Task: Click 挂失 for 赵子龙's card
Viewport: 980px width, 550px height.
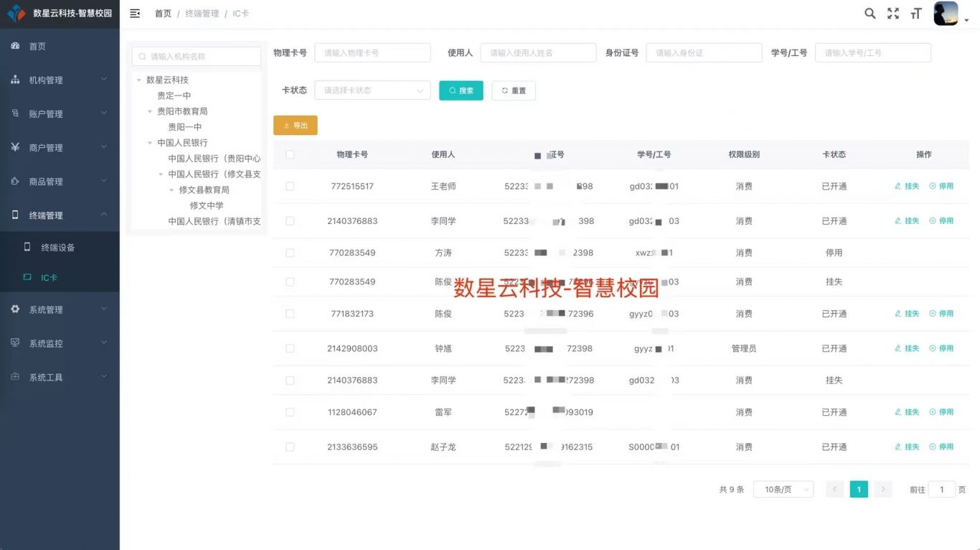Action: point(907,447)
